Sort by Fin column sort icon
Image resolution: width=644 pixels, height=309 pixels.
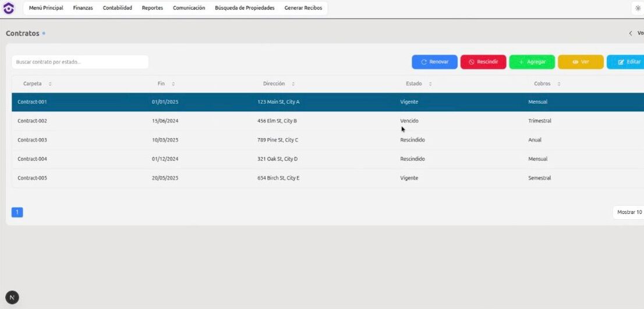(174, 84)
